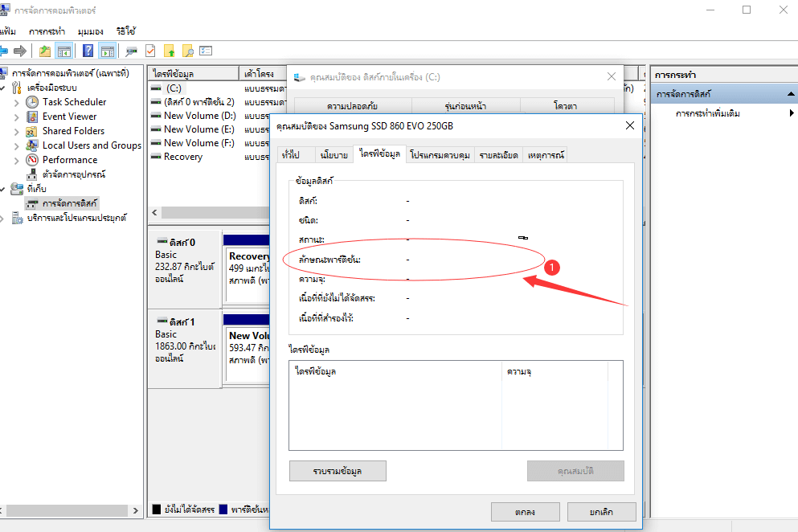Screen dimensions: 798x532
Task: Expand Local Users and Groups node
Action: [17, 145]
